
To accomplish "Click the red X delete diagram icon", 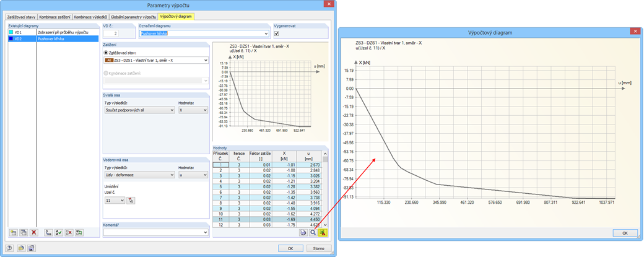I will click(35, 233).
